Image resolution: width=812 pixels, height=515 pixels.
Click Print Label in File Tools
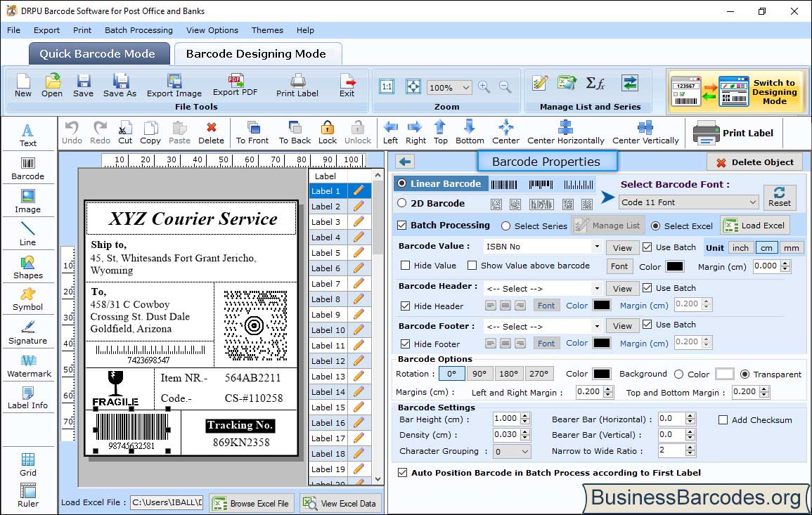pyautogui.click(x=297, y=86)
